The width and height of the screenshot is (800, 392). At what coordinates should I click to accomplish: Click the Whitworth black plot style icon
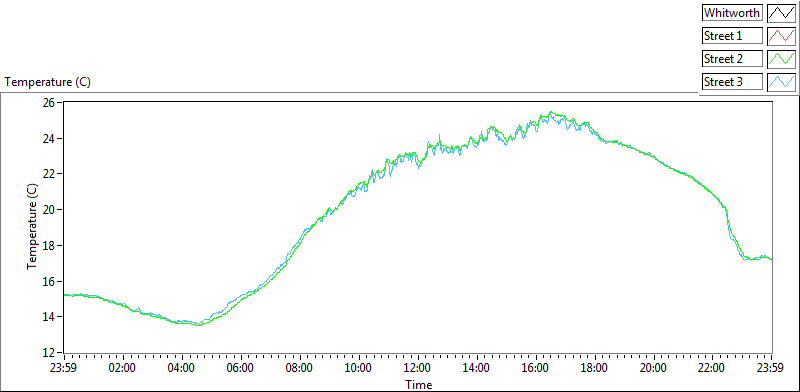781,12
